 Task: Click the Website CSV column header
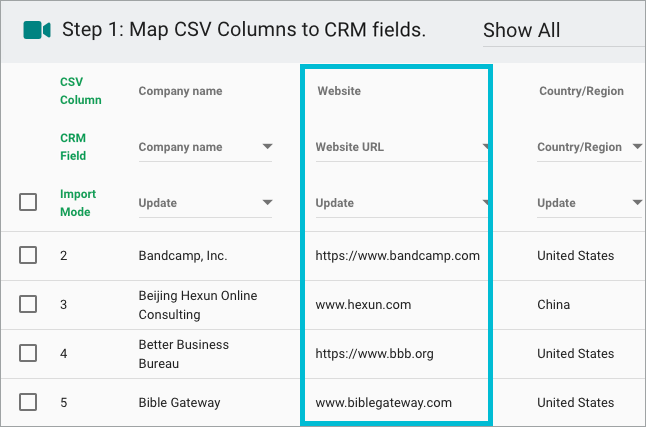click(339, 91)
